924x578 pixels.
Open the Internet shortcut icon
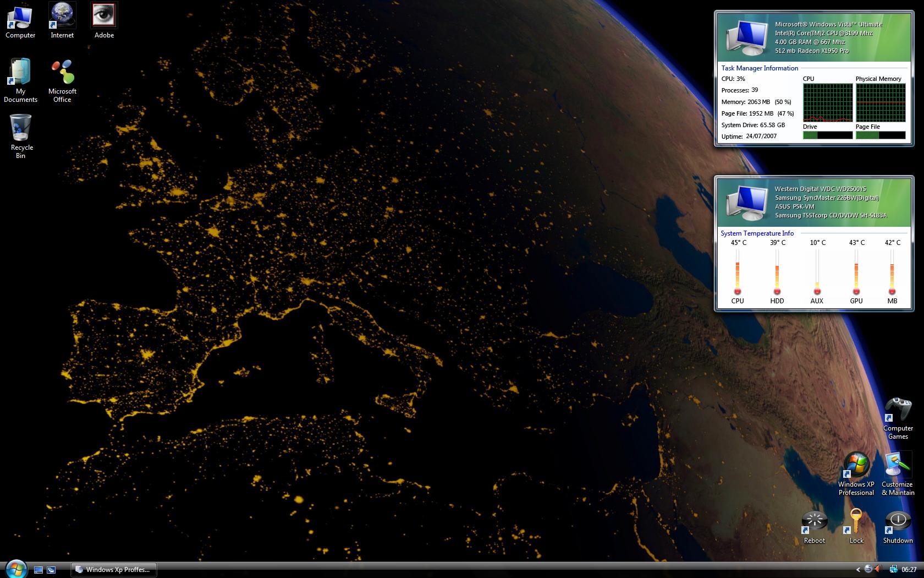pyautogui.click(x=62, y=17)
